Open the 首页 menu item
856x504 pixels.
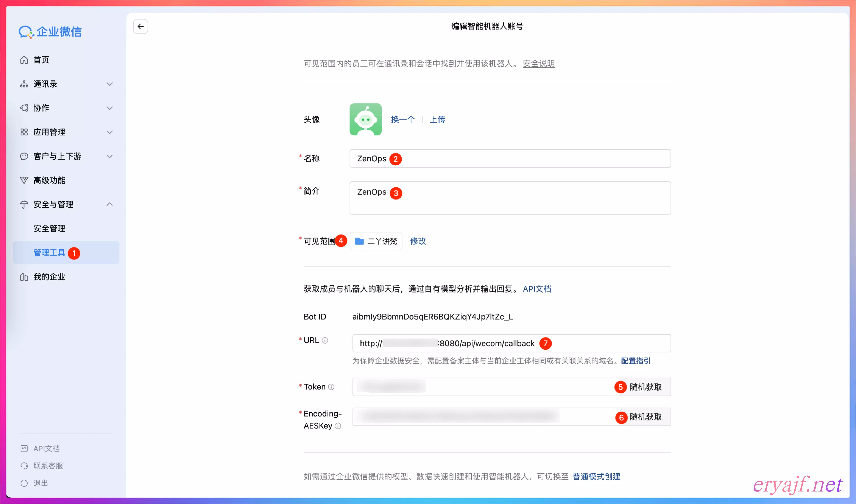tap(41, 60)
